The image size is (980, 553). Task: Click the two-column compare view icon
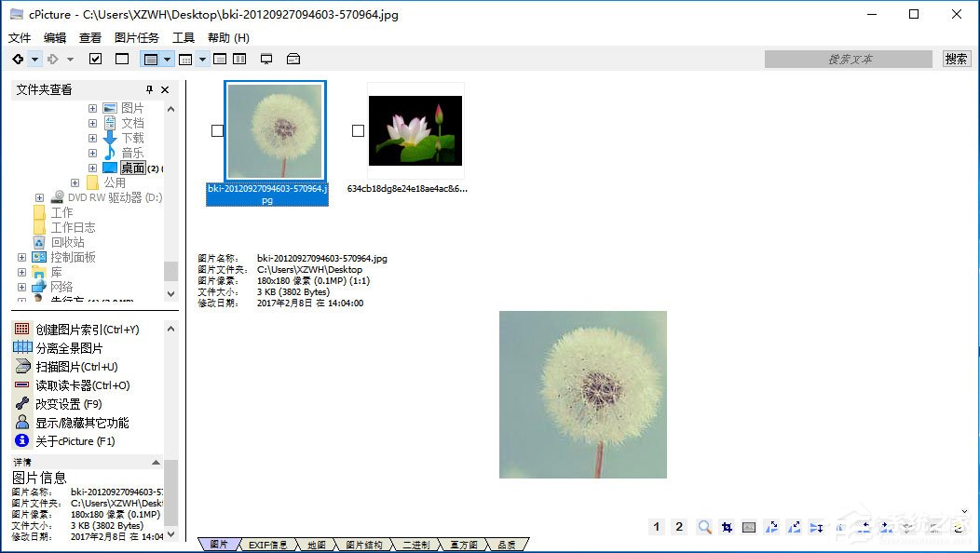pyautogui.click(x=239, y=60)
